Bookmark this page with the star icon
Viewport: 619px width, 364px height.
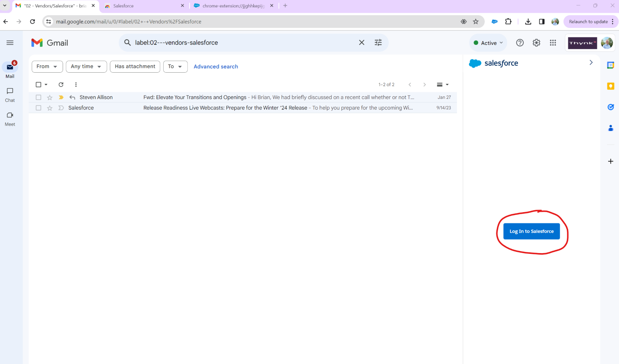click(476, 22)
